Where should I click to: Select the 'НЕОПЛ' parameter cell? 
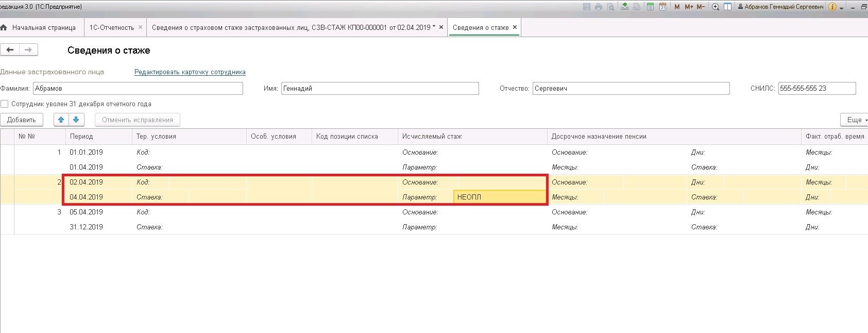(x=499, y=197)
